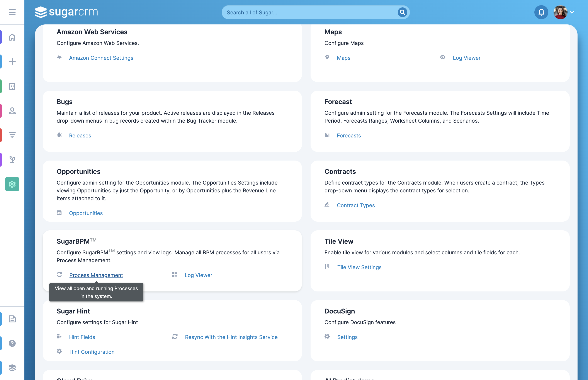Open Process Management link
This screenshot has width=588, height=380.
[x=96, y=275]
